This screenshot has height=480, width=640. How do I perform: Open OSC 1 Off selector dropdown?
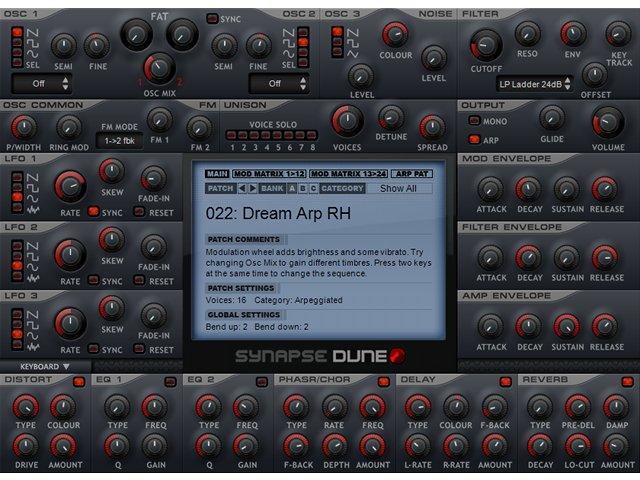[42, 84]
